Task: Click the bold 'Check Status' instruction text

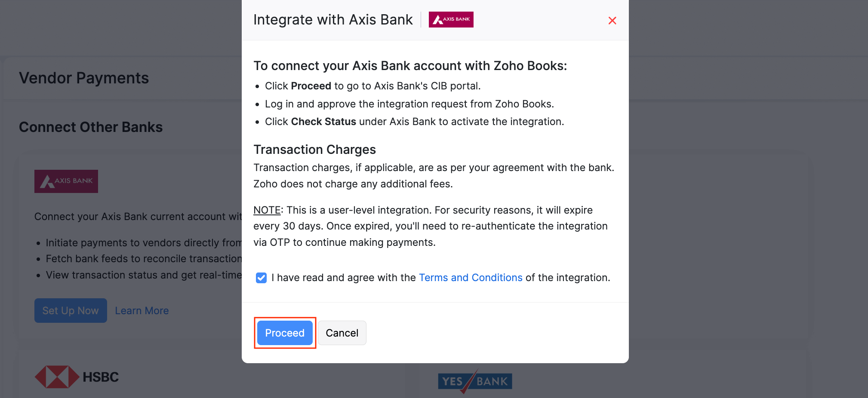Action: point(323,122)
